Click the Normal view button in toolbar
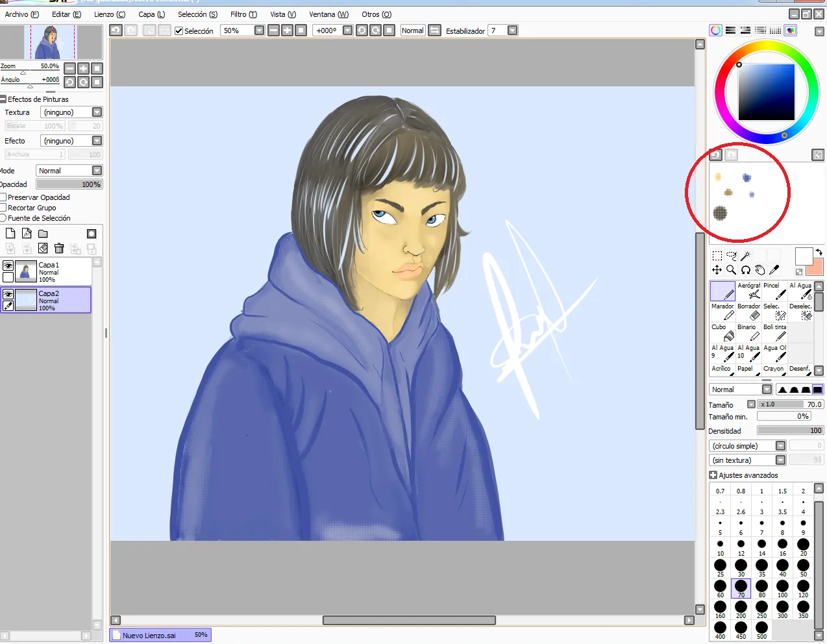Viewport: 827px width, 644px height. click(412, 31)
